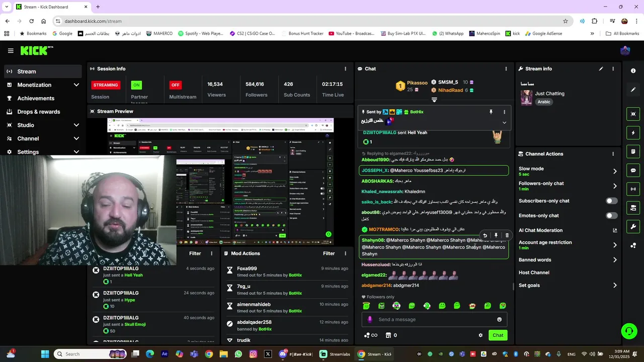
Task: Expand the Monetization sidebar section
Action: point(76,85)
